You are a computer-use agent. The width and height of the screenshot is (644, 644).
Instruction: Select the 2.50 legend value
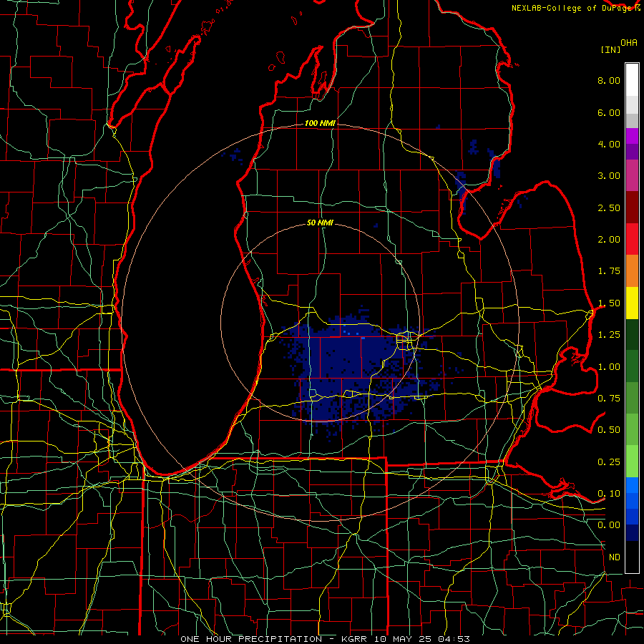click(x=609, y=208)
